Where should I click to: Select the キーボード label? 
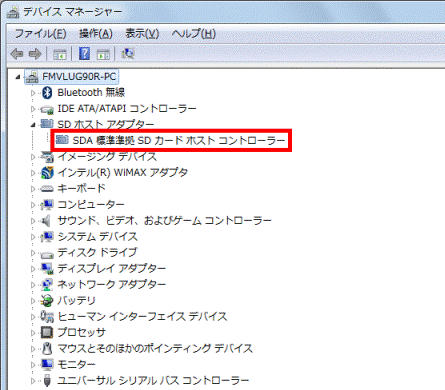tap(81, 189)
